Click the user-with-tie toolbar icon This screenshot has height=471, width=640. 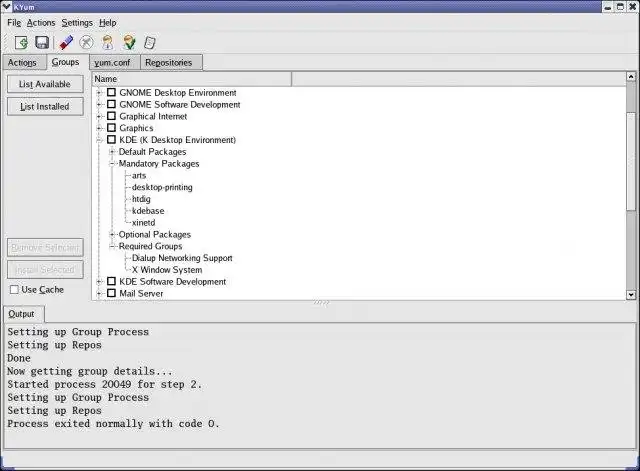pos(108,42)
